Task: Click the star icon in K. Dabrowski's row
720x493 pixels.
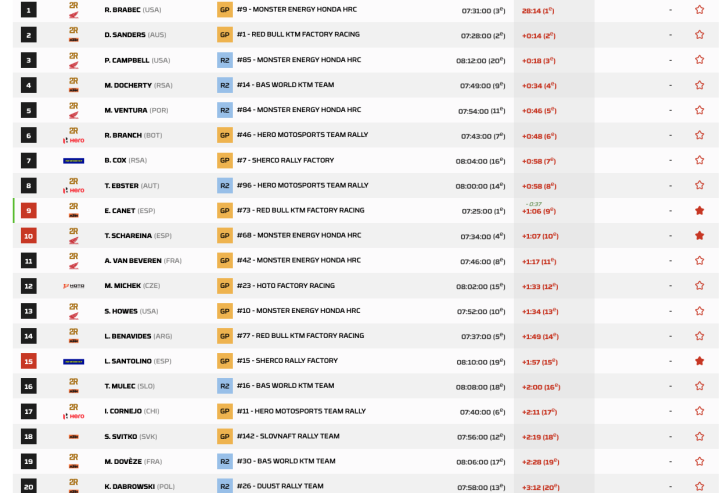Action: 699,486
